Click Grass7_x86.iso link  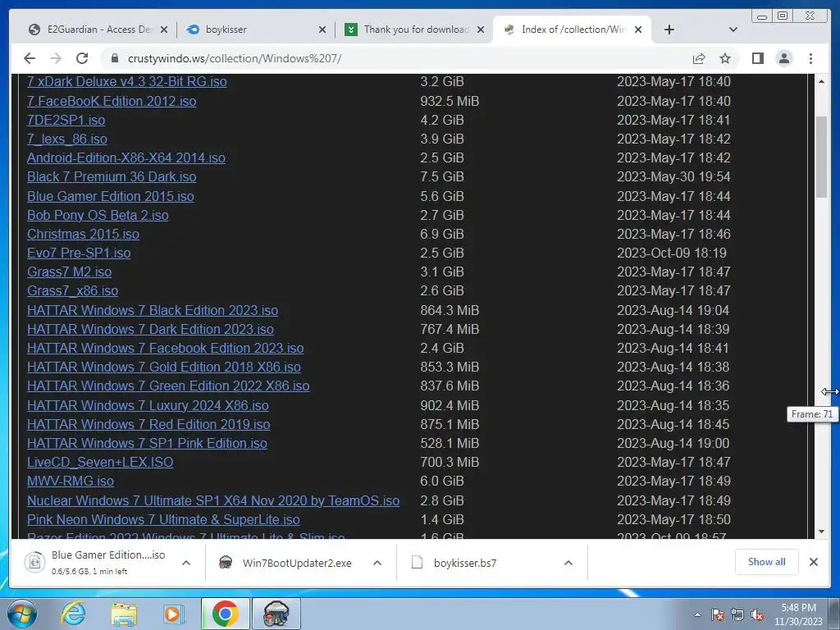pos(72,290)
